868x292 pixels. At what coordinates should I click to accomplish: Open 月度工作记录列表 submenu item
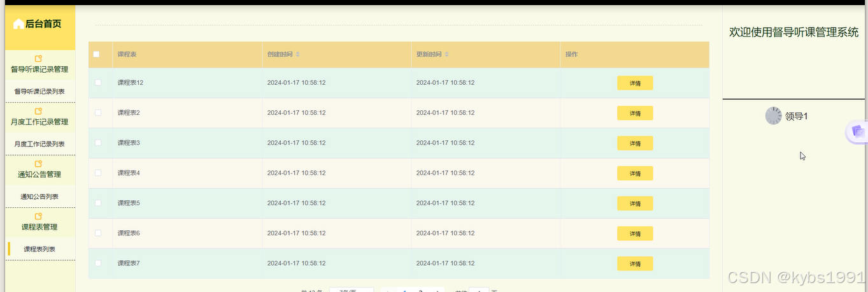[x=39, y=144]
